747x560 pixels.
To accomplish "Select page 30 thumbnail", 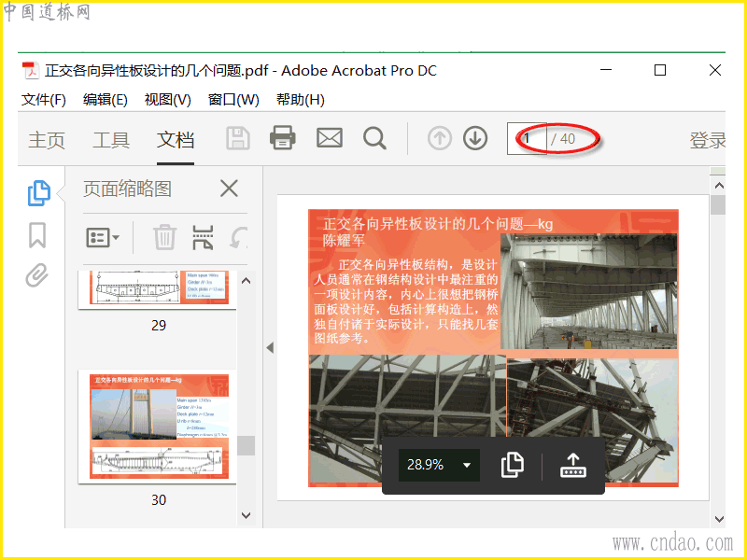I will (x=159, y=427).
